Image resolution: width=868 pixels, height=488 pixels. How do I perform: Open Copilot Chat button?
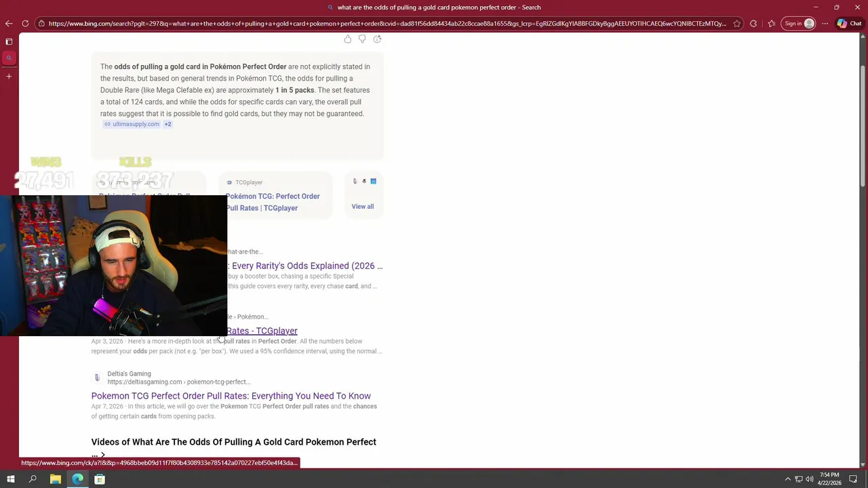pos(850,24)
